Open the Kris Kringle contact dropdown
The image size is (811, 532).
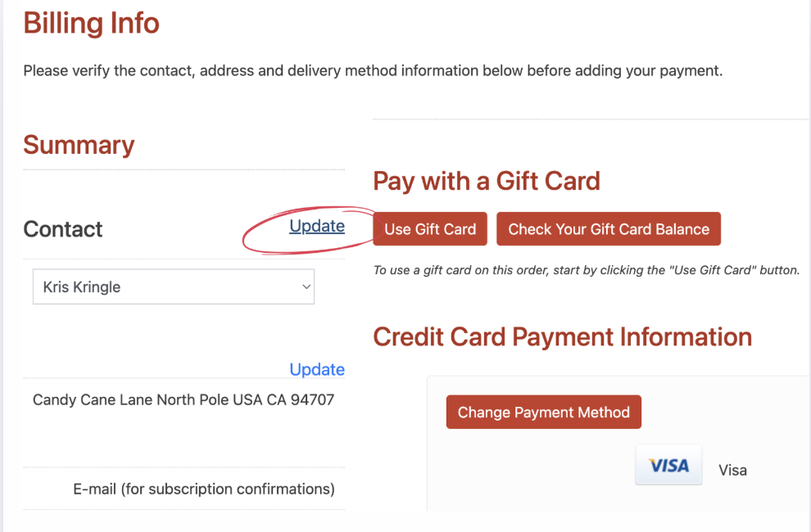pyautogui.click(x=173, y=287)
